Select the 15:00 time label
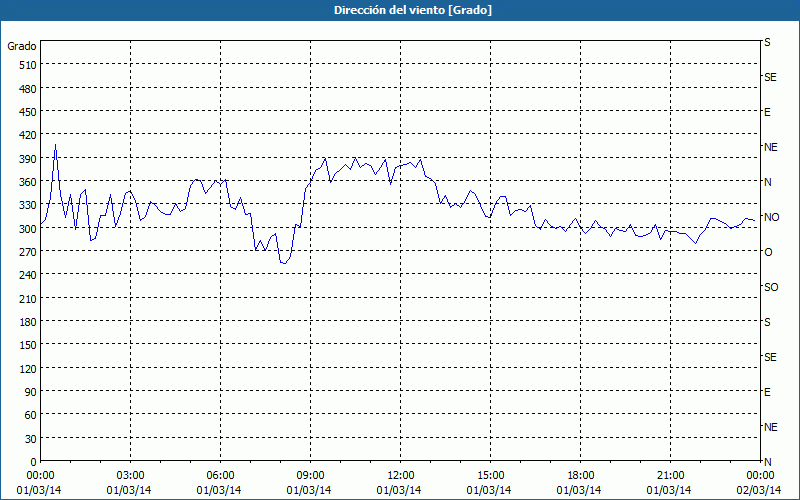Viewport: 800px width, 500px height. pos(490,476)
